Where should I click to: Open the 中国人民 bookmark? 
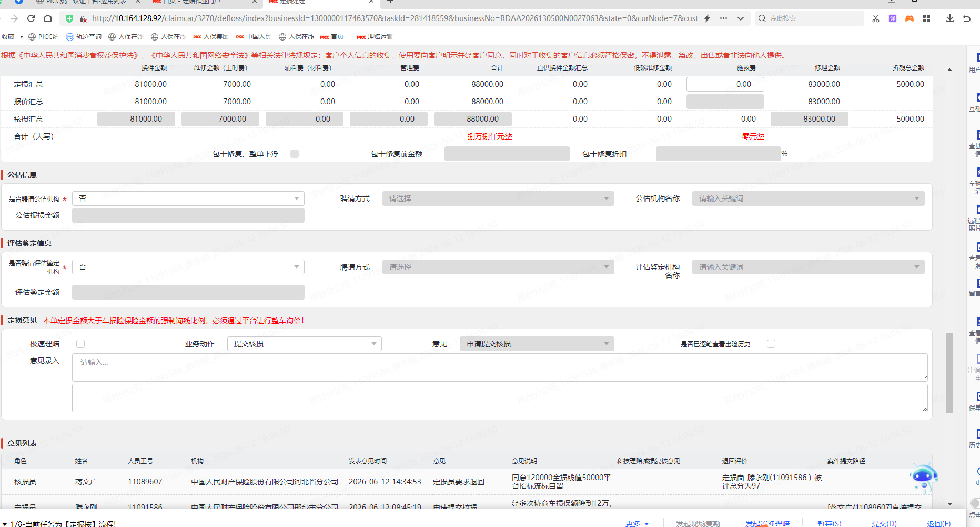[254, 37]
